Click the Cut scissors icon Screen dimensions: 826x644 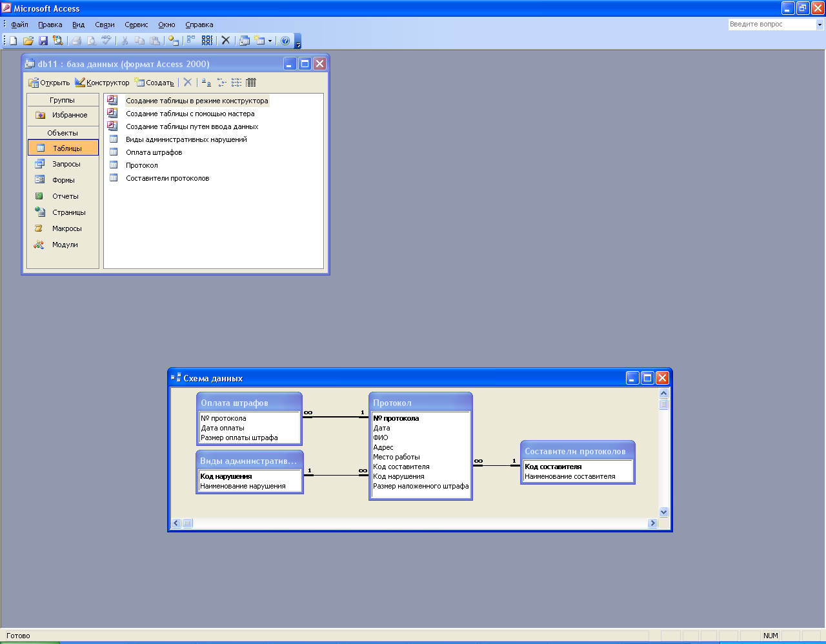coord(125,40)
